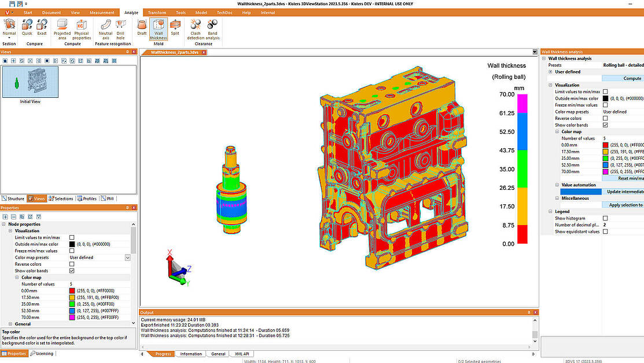The width and height of the screenshot is (644, 363).
Task: Click collapse-all icon in Properties toolbar
Action: click(x=13, y=217)
